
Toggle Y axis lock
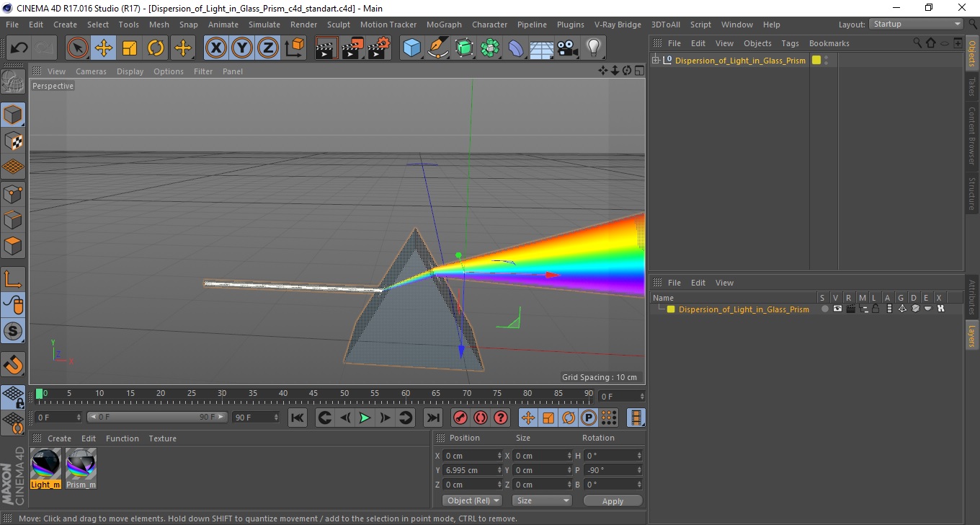coord(242,48)
